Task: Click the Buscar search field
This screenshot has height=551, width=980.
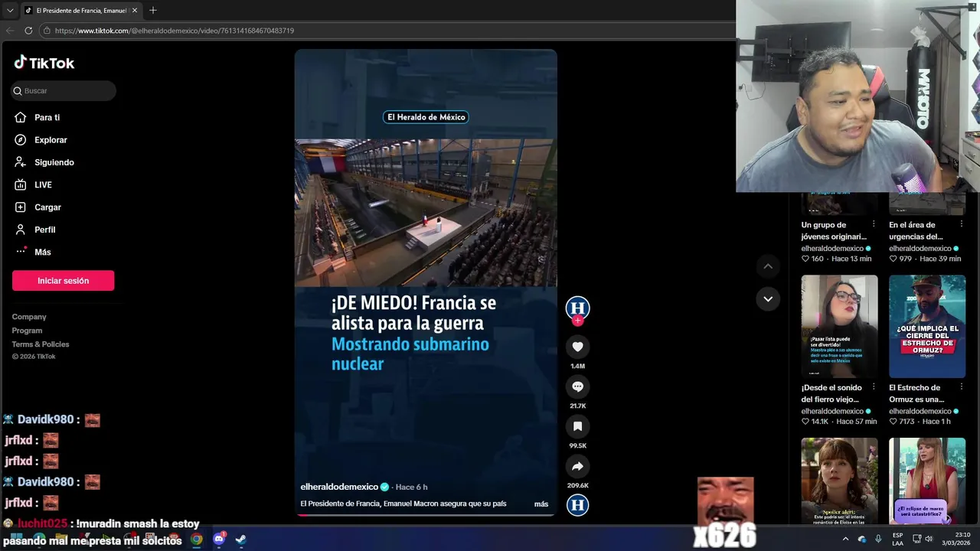Action: [64, 91]
